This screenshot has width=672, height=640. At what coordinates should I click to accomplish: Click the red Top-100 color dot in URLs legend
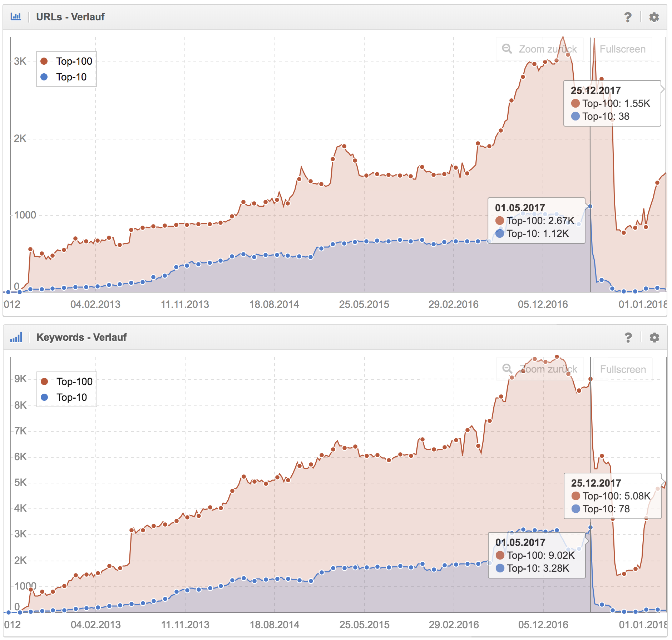point(44,61)
